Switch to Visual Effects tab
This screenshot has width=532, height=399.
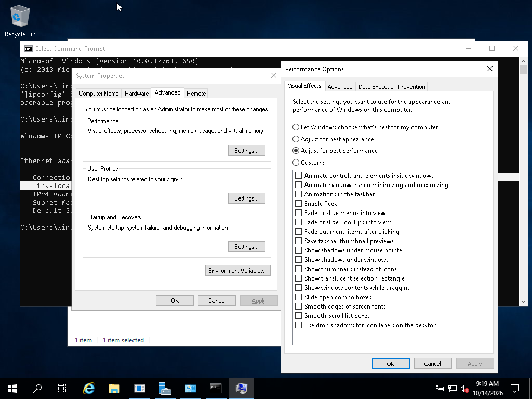pos(304,86)
